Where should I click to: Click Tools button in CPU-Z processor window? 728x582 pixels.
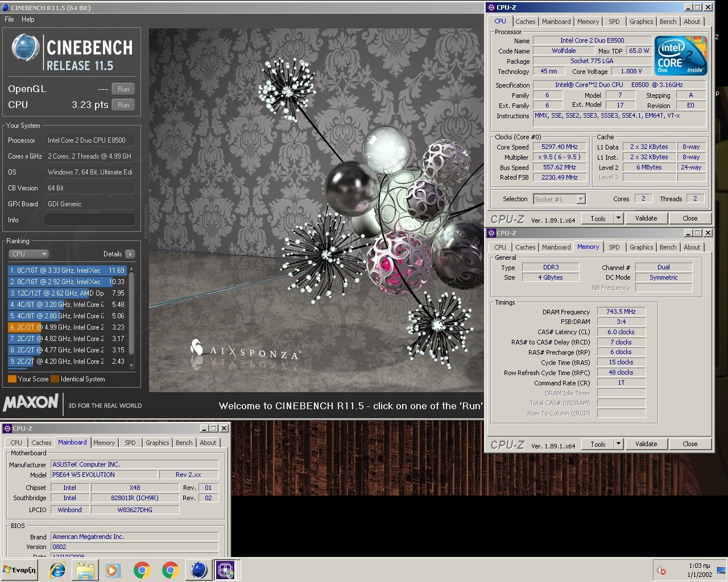[x=598, y=218]
